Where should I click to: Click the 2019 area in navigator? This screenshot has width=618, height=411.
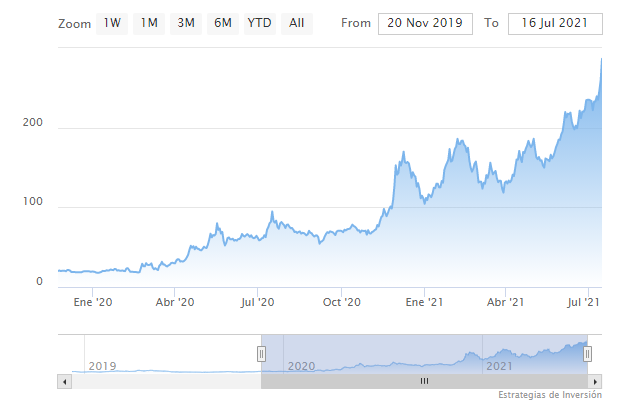point(103,366)
